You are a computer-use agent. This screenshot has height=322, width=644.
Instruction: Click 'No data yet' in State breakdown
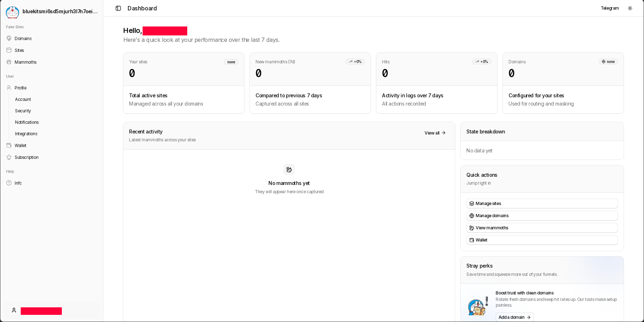tap(479, 151)
